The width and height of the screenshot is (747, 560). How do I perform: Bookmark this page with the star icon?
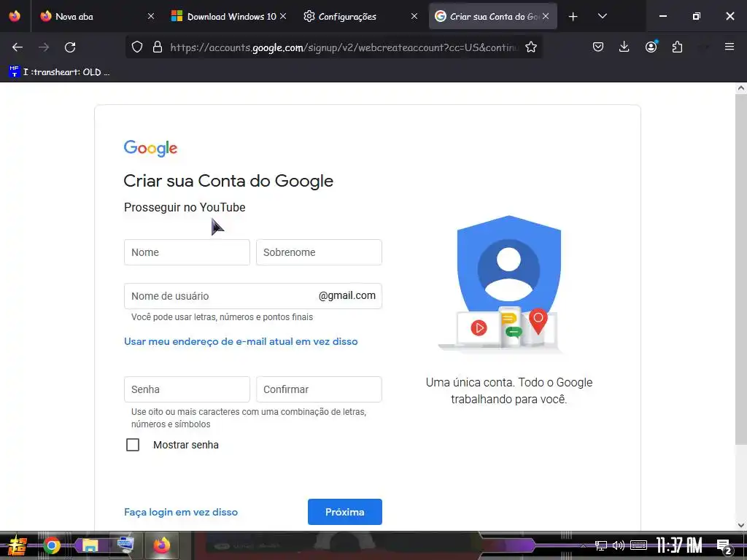tap(531, 47)
